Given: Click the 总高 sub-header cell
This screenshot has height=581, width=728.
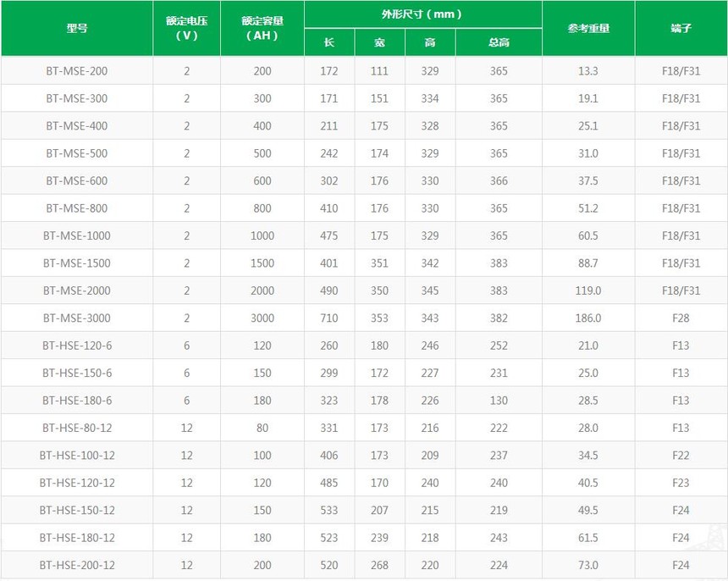Looking at the screenshot, I should point(499,42).
